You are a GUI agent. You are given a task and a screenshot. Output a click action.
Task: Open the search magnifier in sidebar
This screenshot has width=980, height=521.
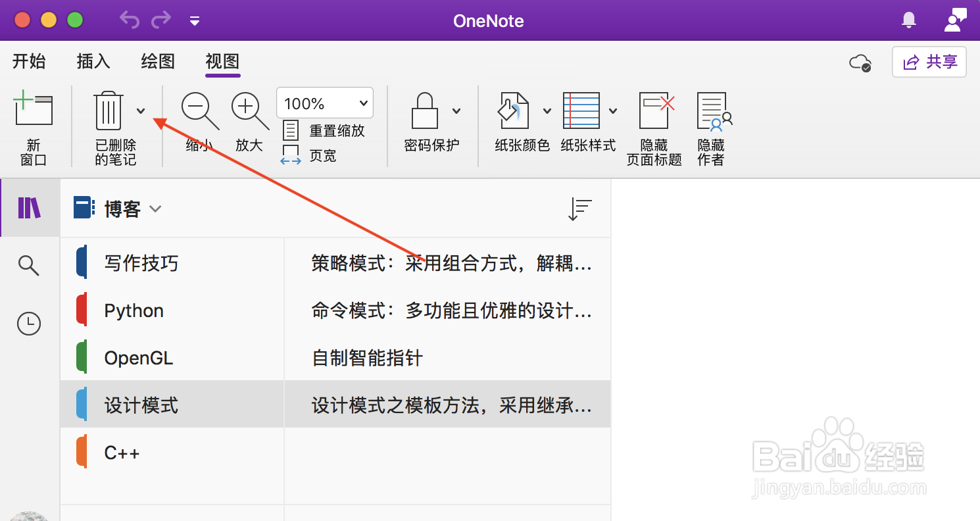[x=29, y=265]
